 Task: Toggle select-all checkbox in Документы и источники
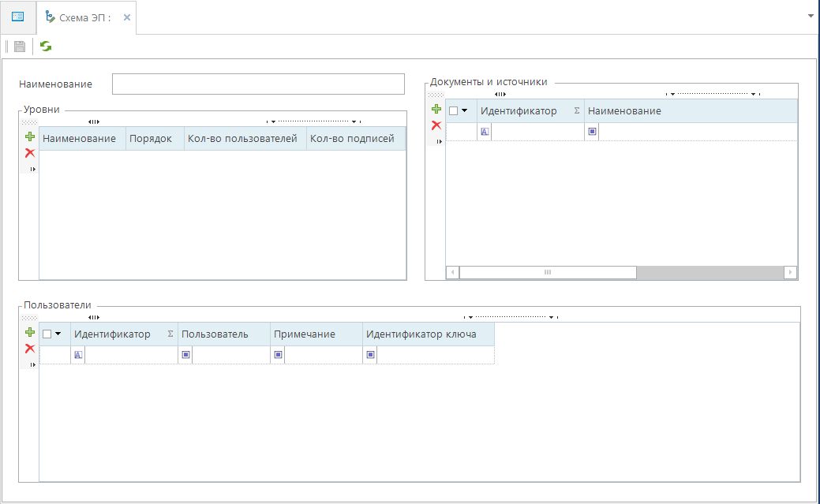click(x=453, y=111)
